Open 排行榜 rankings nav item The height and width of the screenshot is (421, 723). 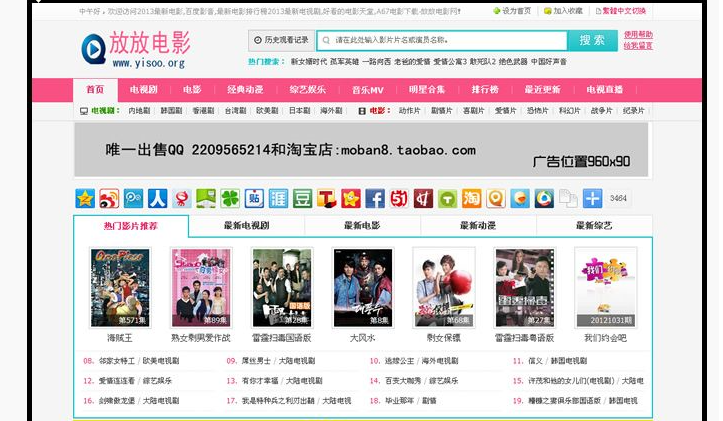tap(485, 90)
